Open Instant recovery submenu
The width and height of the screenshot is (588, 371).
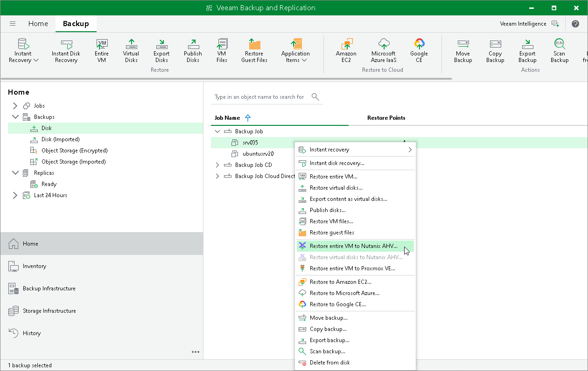pos(355,150)
